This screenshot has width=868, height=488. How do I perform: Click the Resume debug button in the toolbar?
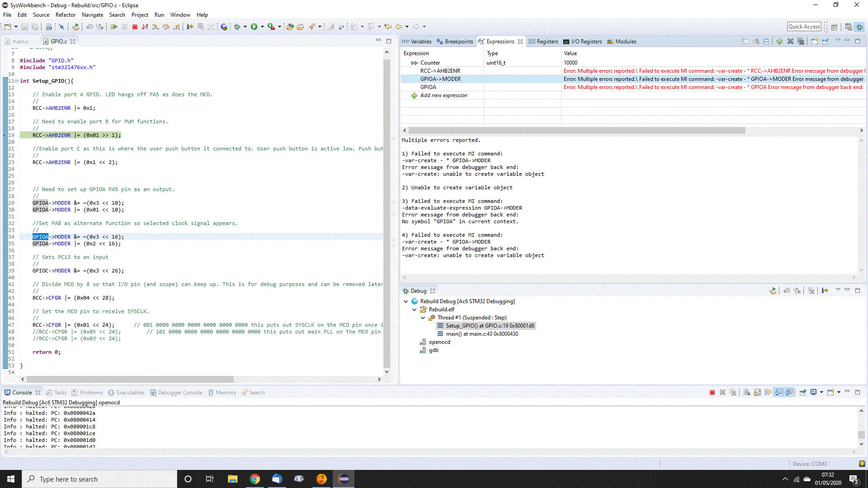coord(114,27)
